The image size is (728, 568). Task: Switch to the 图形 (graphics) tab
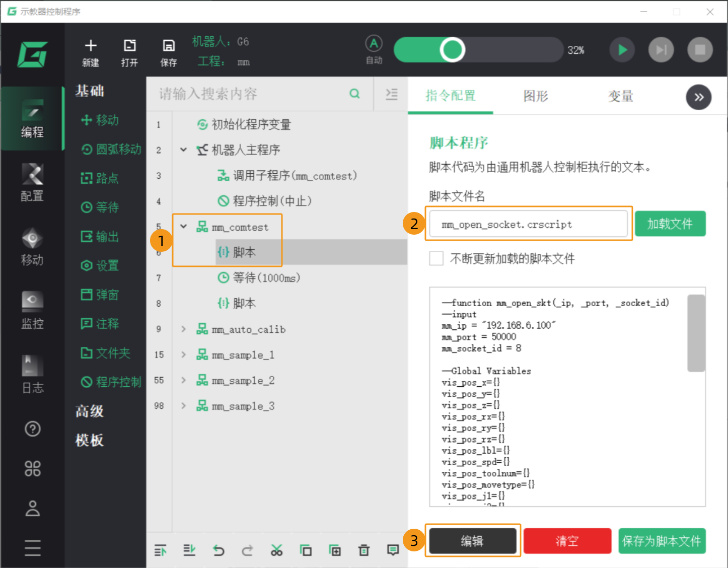pyautogui.click(x=536, y=96)
